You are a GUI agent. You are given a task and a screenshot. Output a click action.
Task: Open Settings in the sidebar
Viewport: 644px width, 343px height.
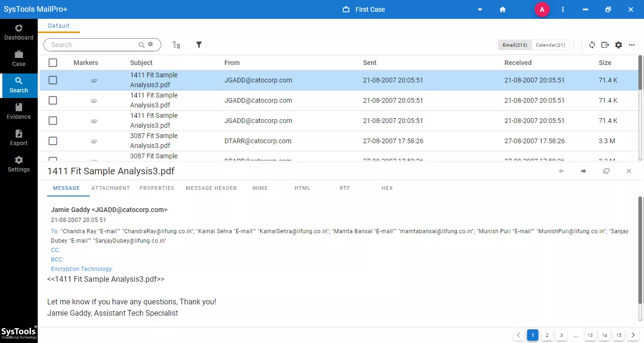point(19,164)
